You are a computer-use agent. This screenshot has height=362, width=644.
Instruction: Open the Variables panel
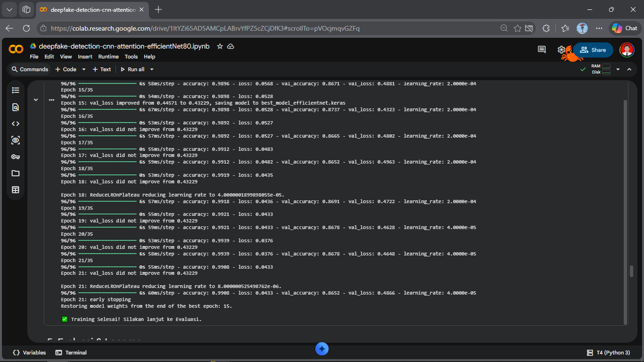pyautogui.click(x=30, y=353)
